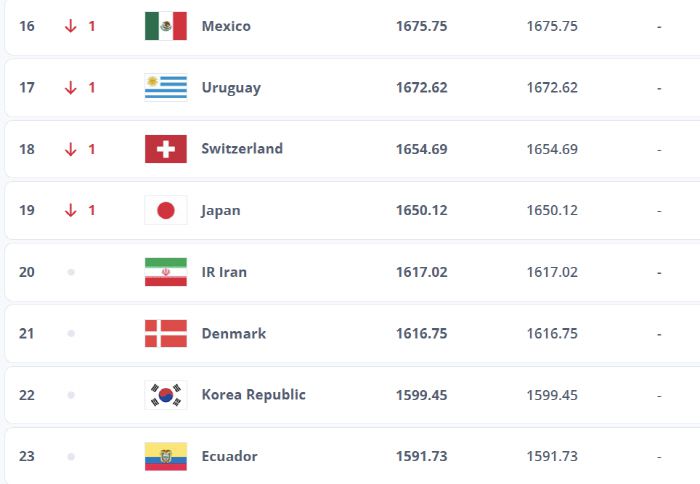
Task: Click the Mexico flag icon
Action: (x=166, y=26)
